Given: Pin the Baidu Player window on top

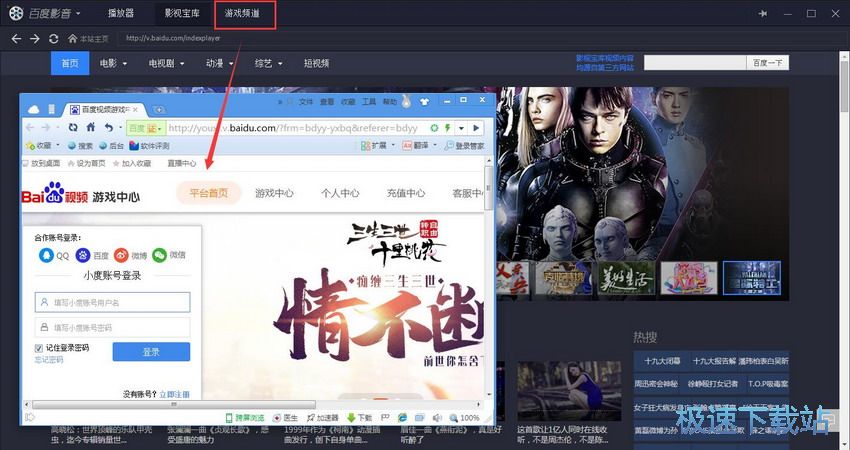Looking at the screenshot, I should [763, 14].
